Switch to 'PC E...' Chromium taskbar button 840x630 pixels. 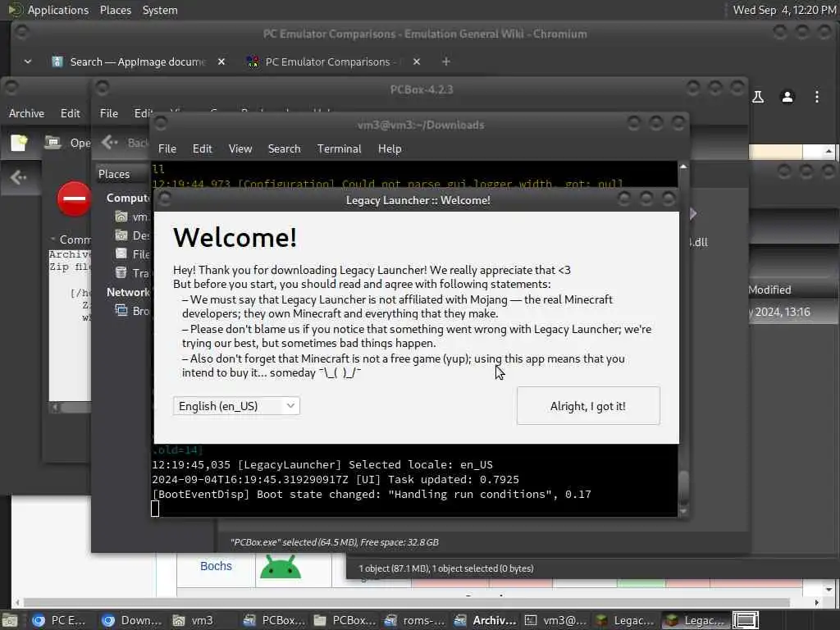[58, 620]
